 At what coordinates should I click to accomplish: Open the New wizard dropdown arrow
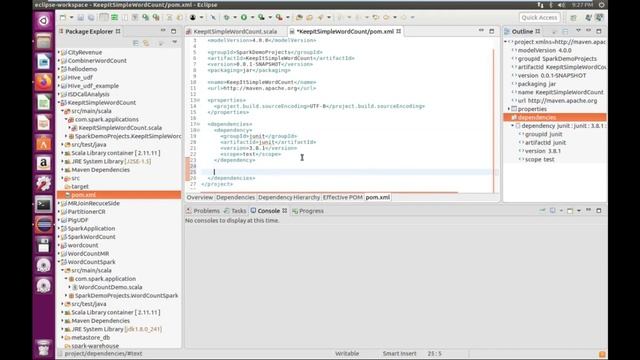(71, 18)
